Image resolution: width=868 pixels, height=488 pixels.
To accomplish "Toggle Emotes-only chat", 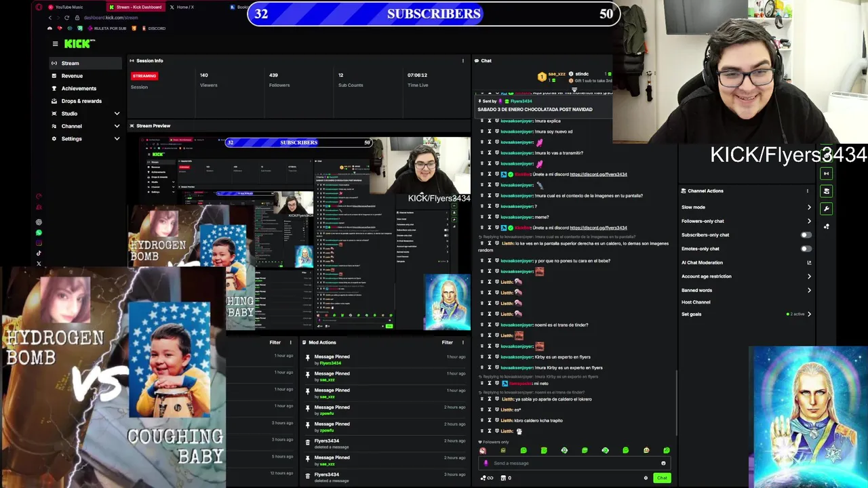I will point(806,249).
